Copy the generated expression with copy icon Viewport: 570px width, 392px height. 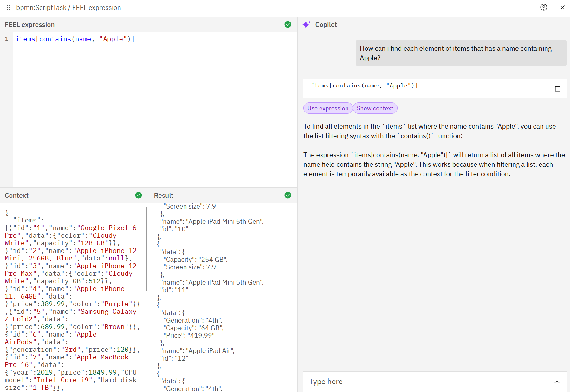[557, 88]
